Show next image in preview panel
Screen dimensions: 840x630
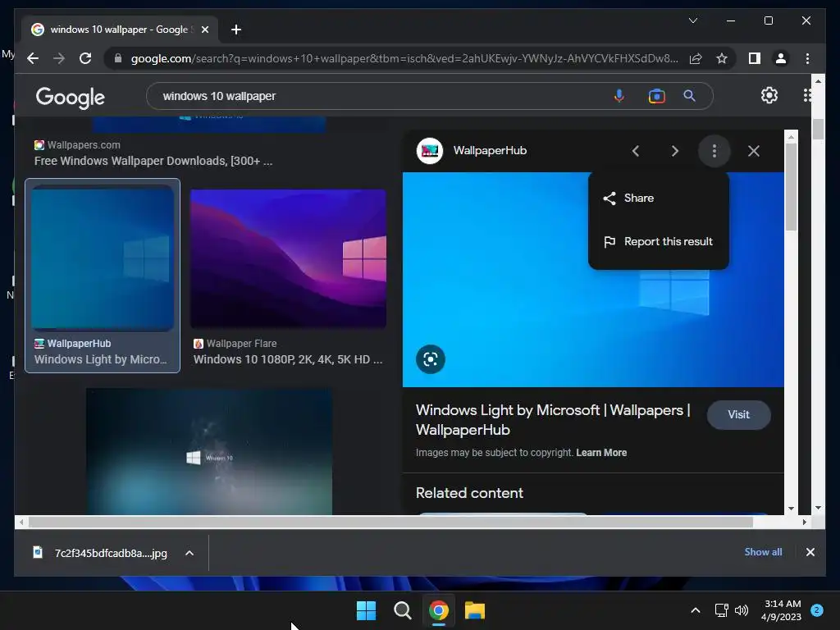point(675,151)
